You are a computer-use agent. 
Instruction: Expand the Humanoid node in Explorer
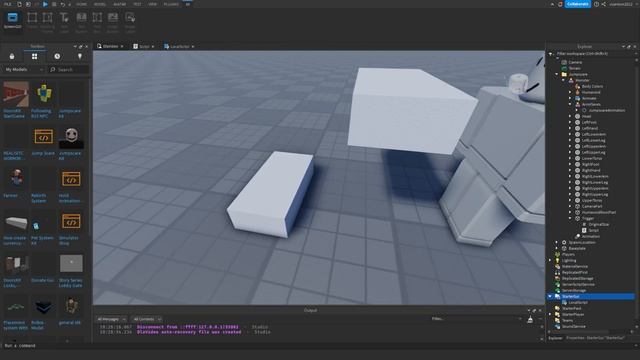point(570,92)
